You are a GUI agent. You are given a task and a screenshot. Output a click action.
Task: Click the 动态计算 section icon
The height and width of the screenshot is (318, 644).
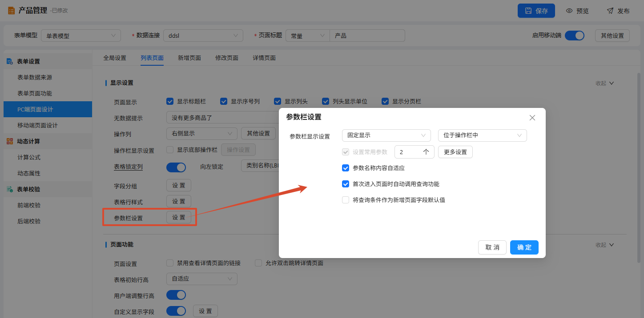coord(10,141)
